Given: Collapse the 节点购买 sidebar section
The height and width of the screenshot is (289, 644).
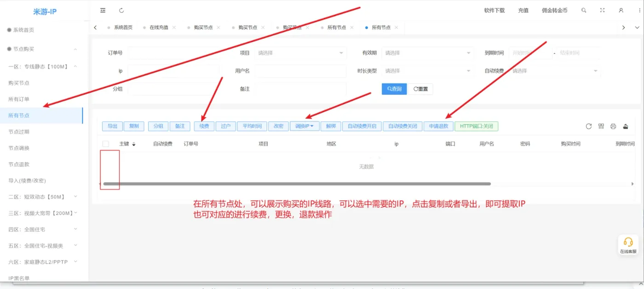Looking at the screenshot, I should [75, 49].
